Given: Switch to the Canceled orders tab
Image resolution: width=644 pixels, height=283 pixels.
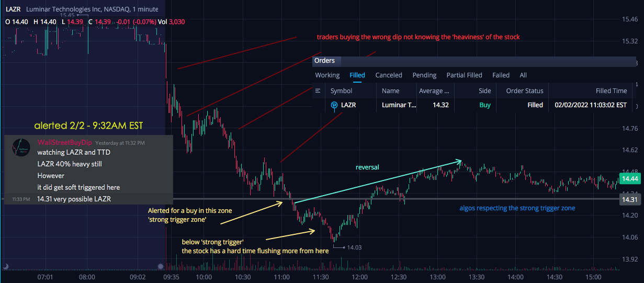Looking at the screenshot, I should click(x=389, y=75).
